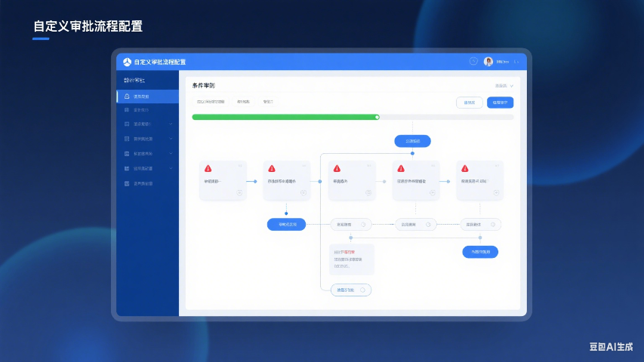The height and width of the screenshot is (362, 644).
Task: Click the red warning icon on the third node card
Action: [337, 168]
